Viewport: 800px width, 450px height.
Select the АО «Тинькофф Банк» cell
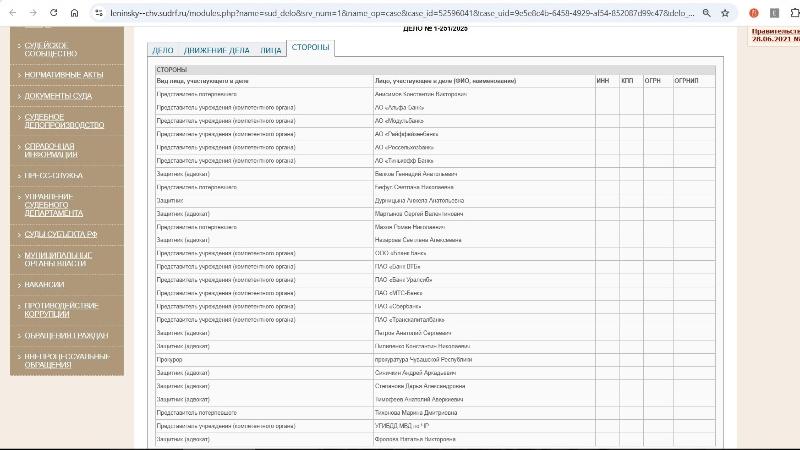(484, 161)
